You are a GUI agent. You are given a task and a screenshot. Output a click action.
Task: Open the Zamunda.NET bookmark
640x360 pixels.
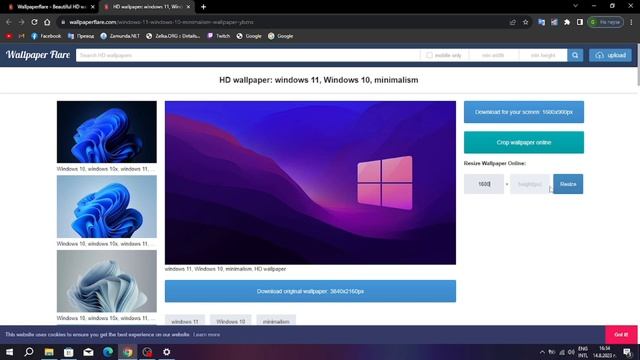click(120, 36)
